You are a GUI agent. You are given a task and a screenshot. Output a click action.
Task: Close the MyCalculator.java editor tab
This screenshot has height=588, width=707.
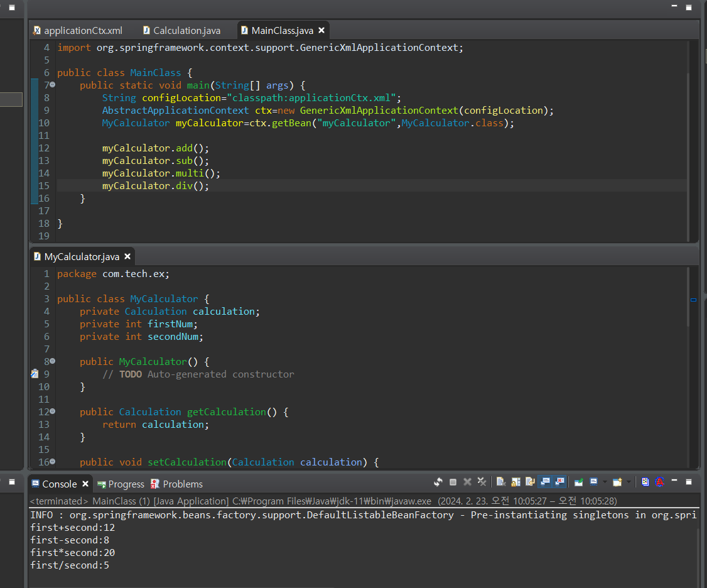pyautogui.click(x=127, y=256)
